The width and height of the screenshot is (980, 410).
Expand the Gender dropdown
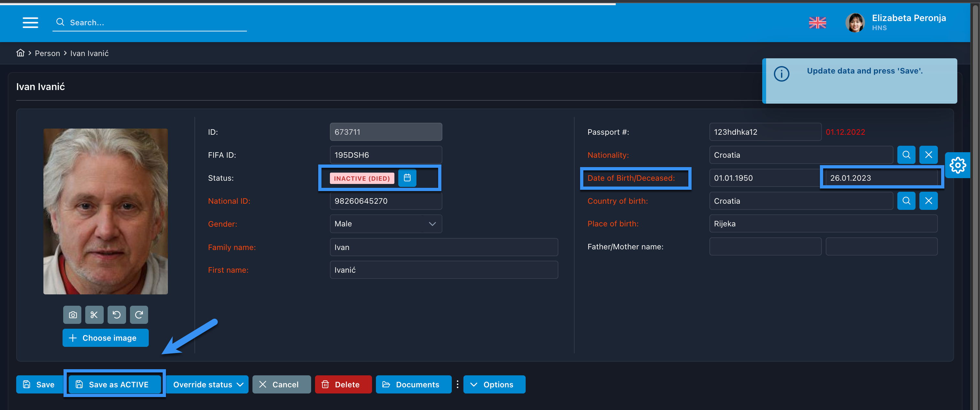click(x=432, y=224)
